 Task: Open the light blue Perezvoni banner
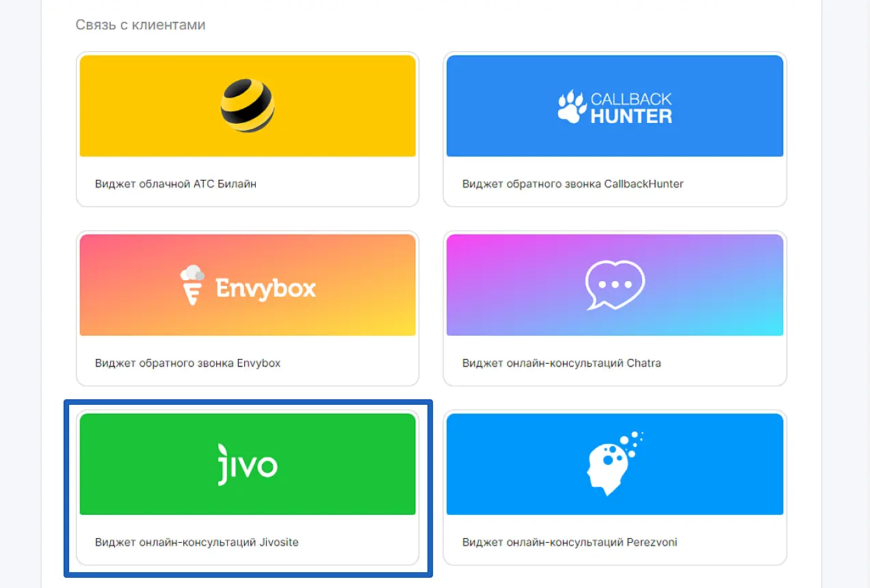point(615,464)
